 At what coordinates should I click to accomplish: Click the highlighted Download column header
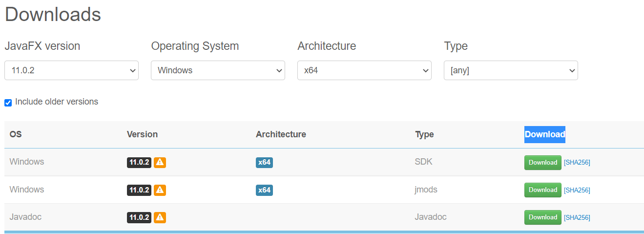click(x=545, y=134)
